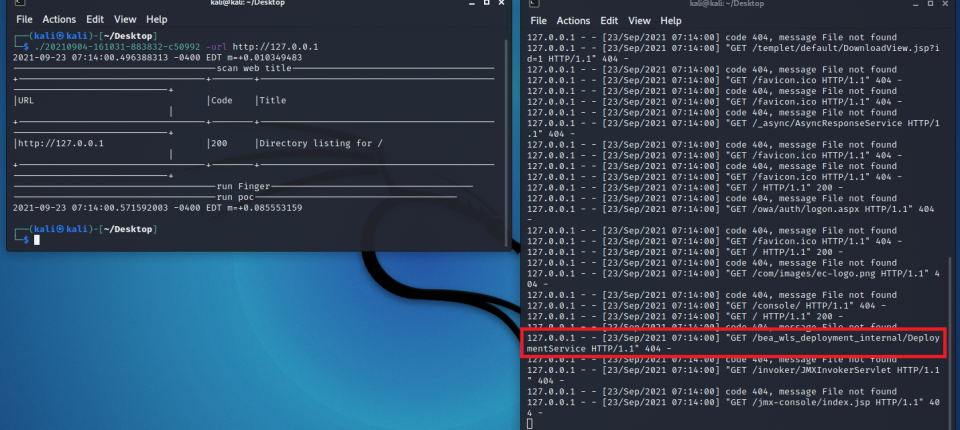This screenshot has width=960, height=430.
Task: Open View menu in right log terminal
Action: tap(640, 20)
